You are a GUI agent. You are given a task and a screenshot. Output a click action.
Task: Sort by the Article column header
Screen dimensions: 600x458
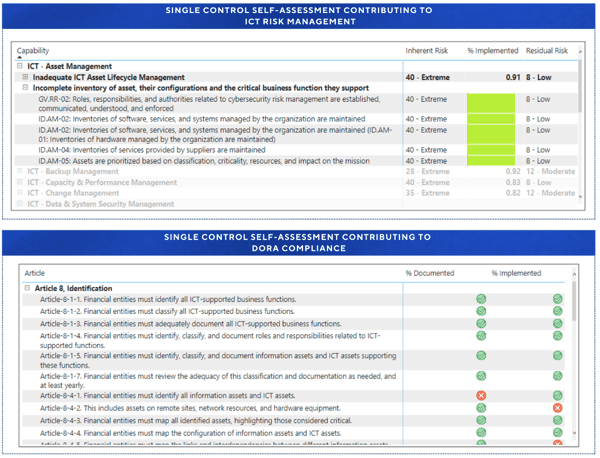[x=34, y=273]
